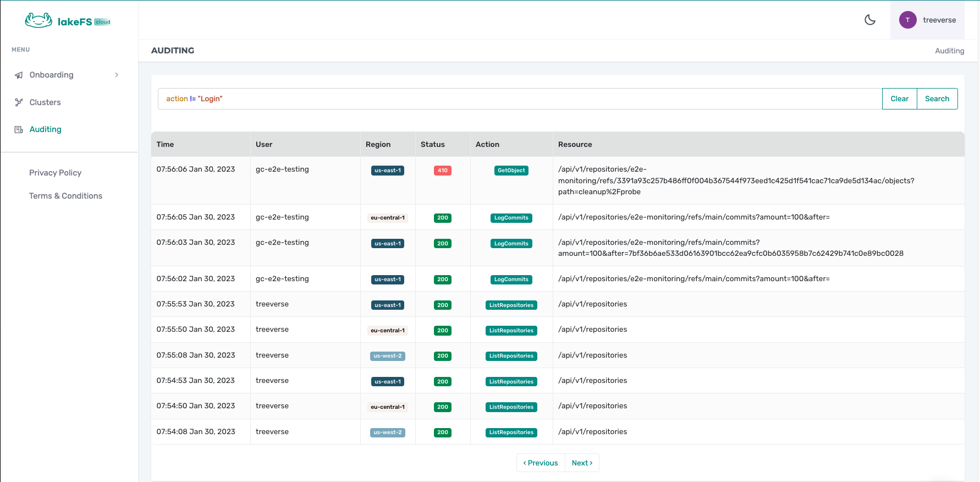Screen dimensions: 980x482
Task: Open the Privacy Policy link
Action: click(55, 173)
